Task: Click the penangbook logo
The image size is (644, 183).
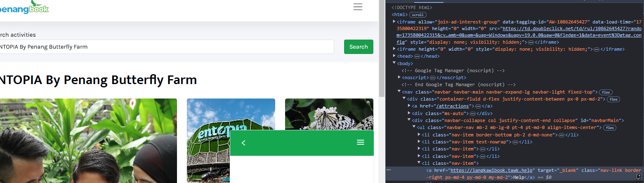Action: click(24, 7)
